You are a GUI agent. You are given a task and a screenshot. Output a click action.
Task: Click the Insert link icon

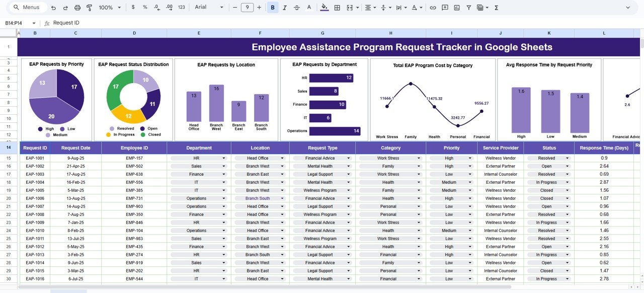[433, 8]
